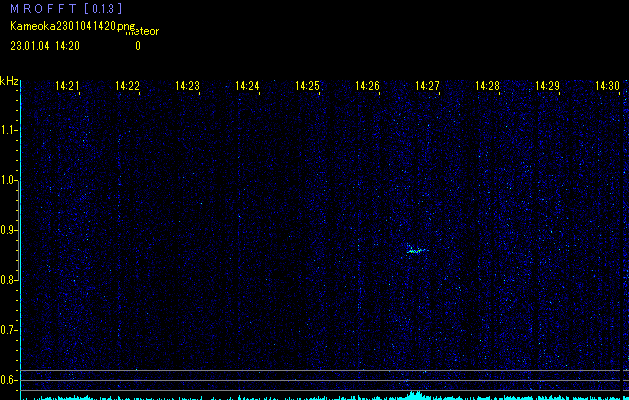The image size is (629, 400).
Task: Click the 14:27 time axis marker
Action: point(427,85)
